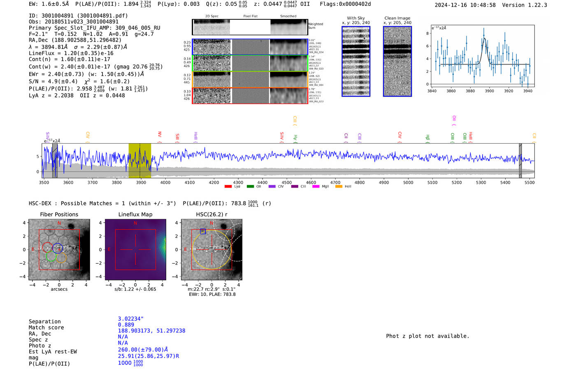Open the Lineflux Map panel

pos(135,250)
